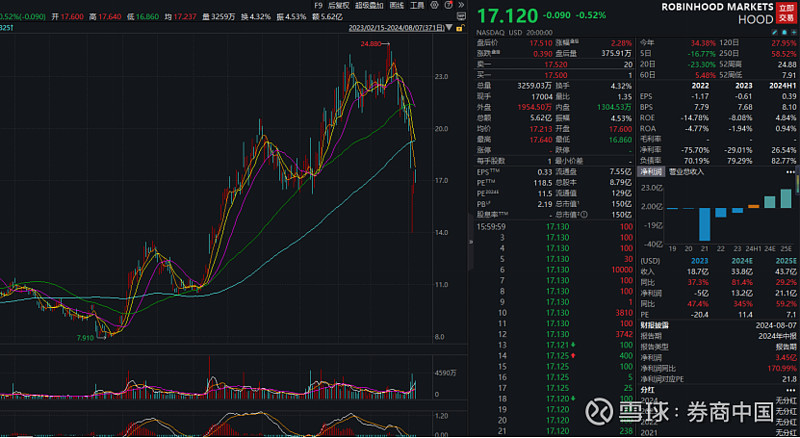This screenshot has width=800, height=438.
Task: Click the plus add-to-watchlist icon
Action: tap(794, 32)
